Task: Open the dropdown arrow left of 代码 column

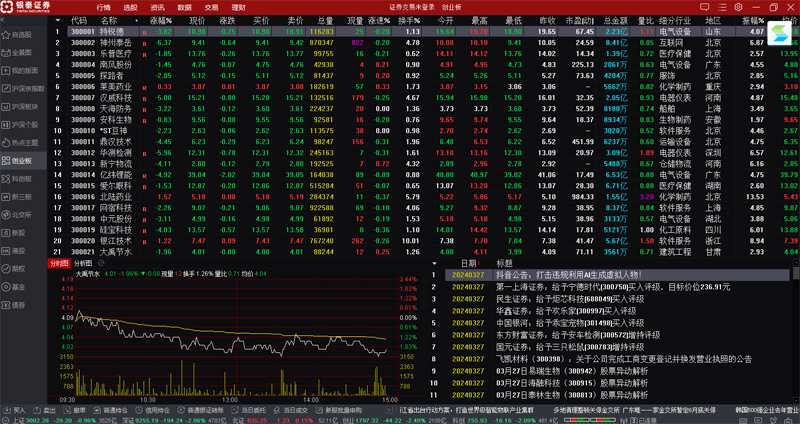Action: click(58, 21)
